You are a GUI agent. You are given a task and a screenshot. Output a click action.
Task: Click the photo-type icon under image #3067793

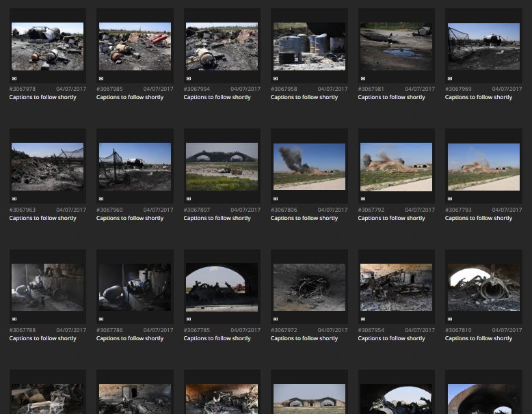coord(450,199)
